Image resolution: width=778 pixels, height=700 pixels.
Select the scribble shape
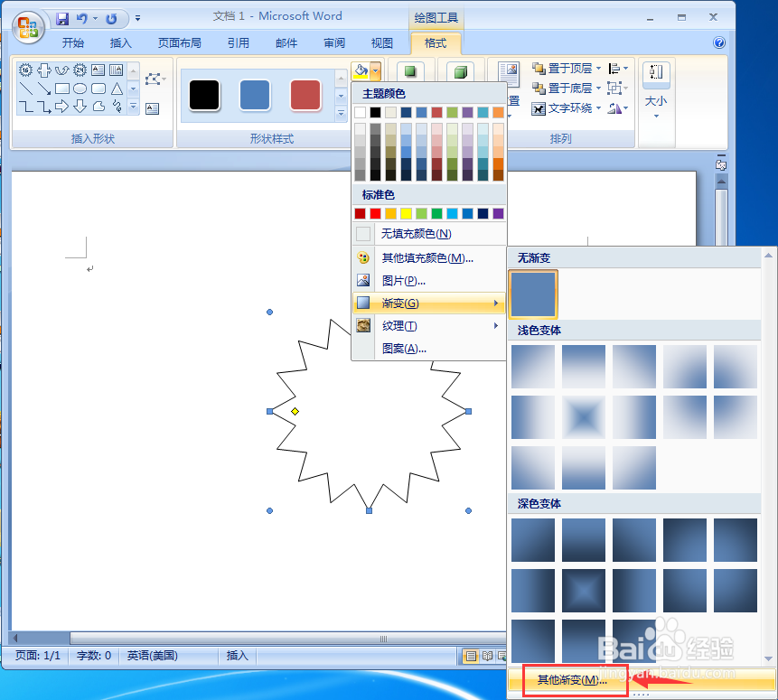click(x=117, y=107)
